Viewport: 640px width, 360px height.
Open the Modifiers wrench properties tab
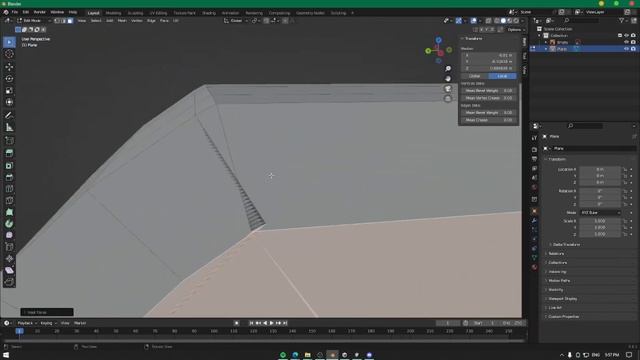(534, 220)
